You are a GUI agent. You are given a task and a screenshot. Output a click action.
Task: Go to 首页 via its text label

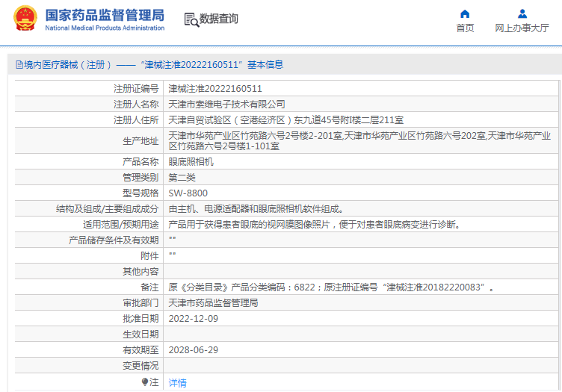pos(465,28)
